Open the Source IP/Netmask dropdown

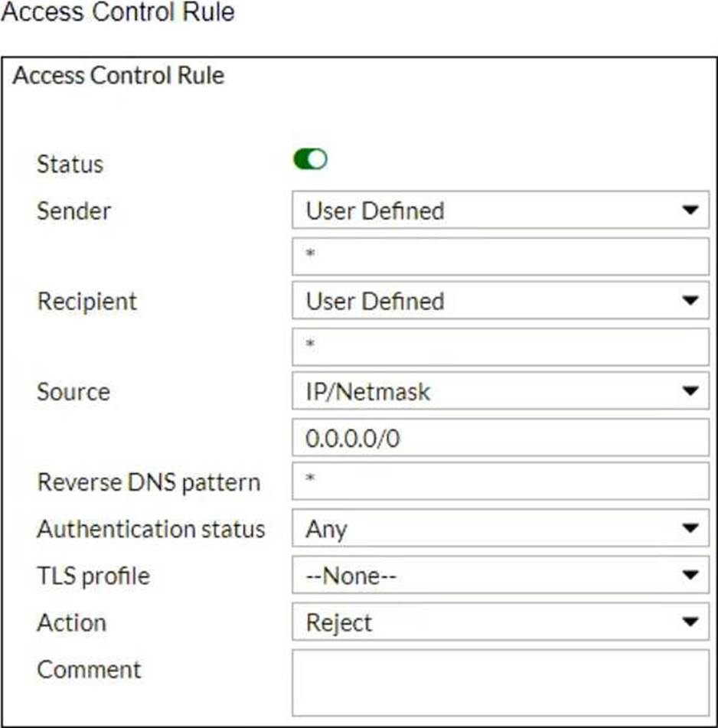coord(500,392)
